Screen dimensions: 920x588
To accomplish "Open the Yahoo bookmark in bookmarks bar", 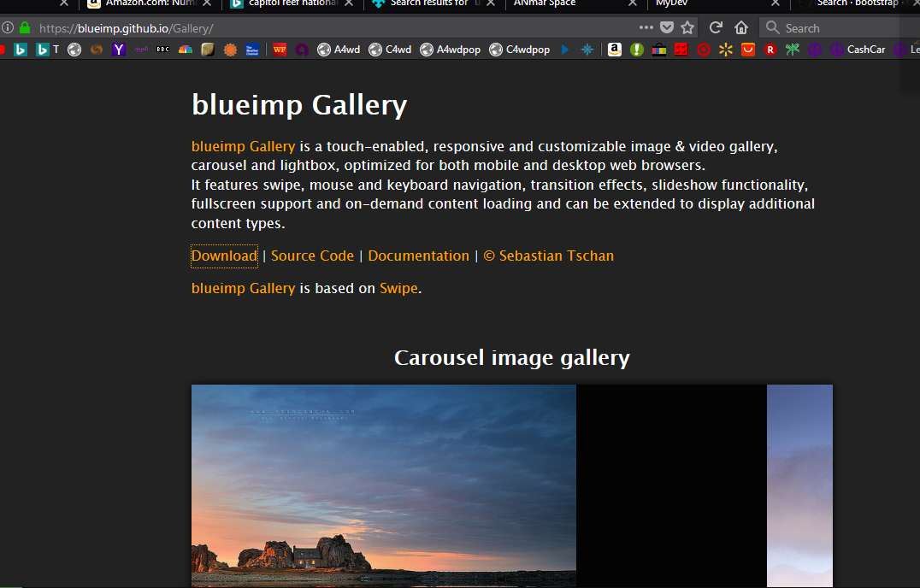I will [120, 50].
